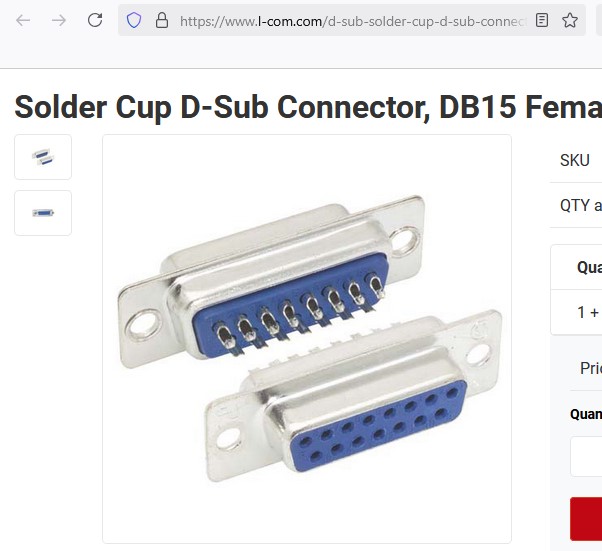602x551 pixels.
Task: Select the second product thumbnail
Action: pos(43,213)
